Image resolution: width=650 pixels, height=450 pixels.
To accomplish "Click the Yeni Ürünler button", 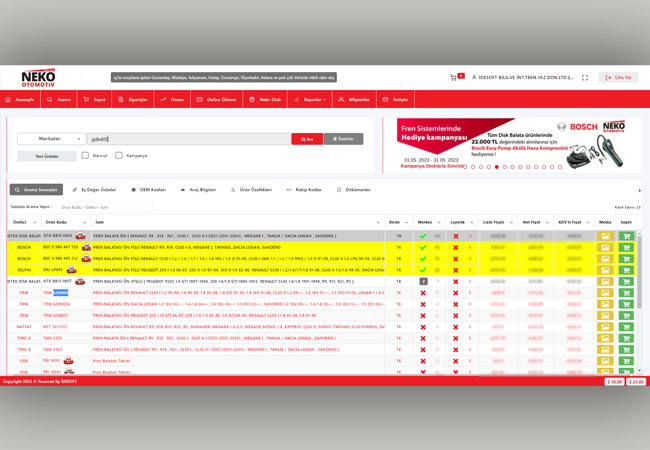I will [47, 156].
